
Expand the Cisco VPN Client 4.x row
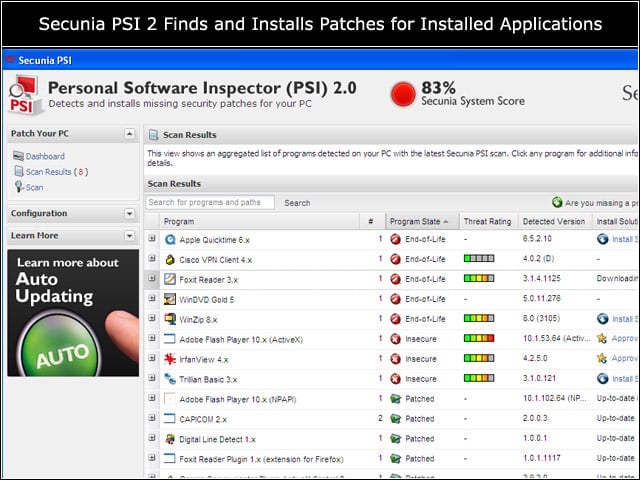click(x=152, y=258)
